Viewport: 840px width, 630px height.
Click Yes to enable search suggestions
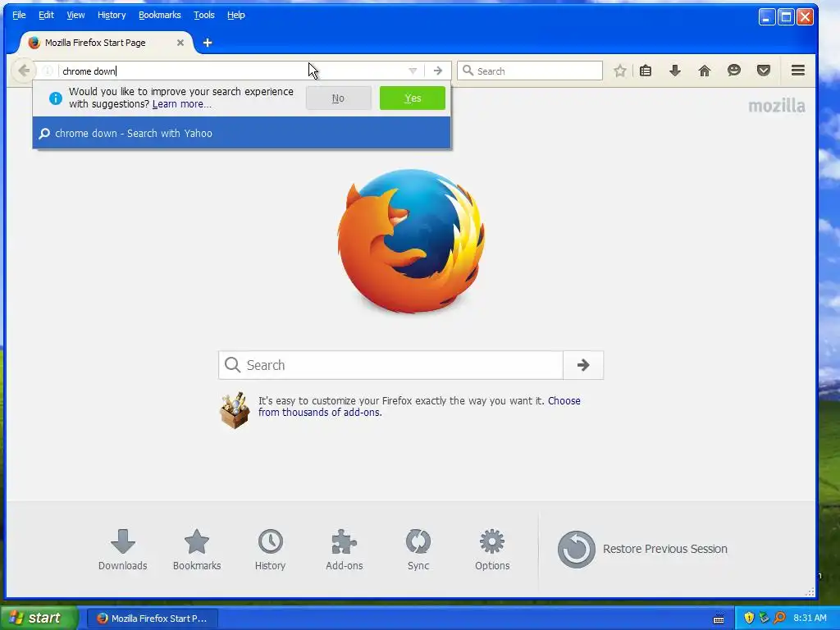pos(413,98)
